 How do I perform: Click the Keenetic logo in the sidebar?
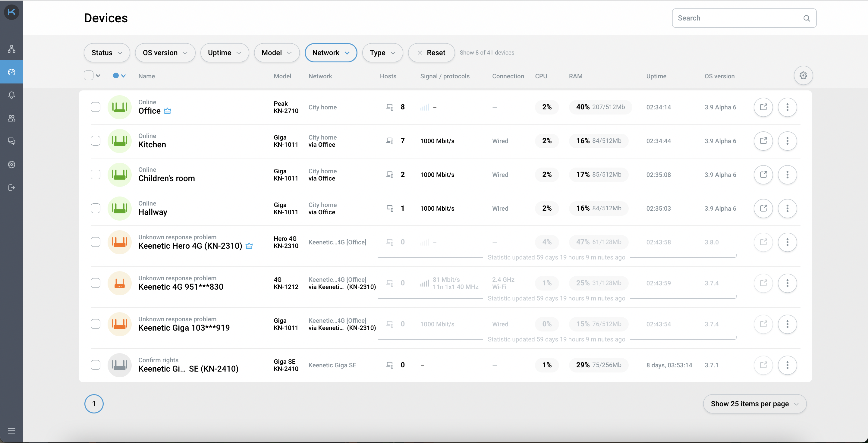click(11, 12)
